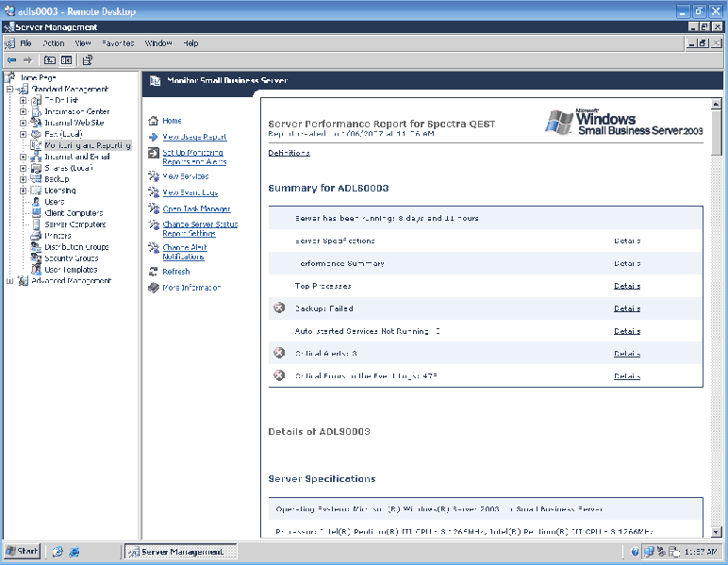Select Client Computers in the tree
The height and width of the screenshot is (565, 728).
pos(74,213)
